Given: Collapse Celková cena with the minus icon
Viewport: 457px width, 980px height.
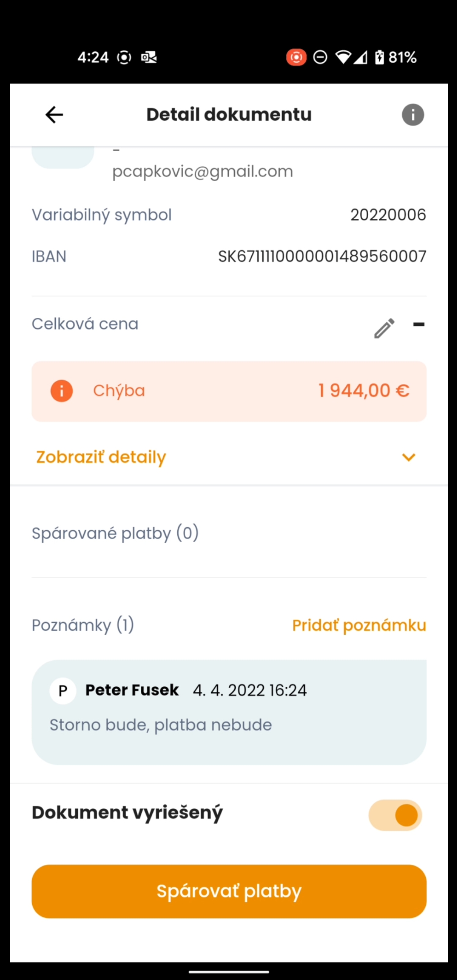Looking at the screenshot, I should (418, 325).
